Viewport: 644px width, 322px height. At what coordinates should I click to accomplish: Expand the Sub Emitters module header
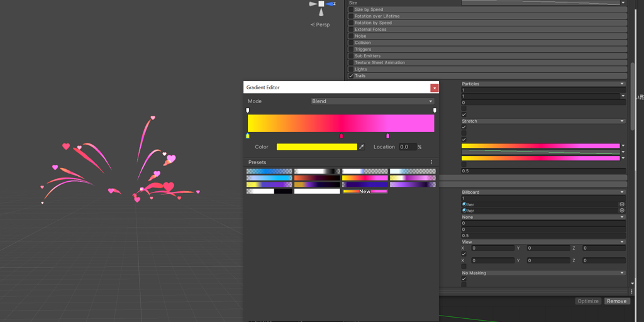[x=367, y=56]
